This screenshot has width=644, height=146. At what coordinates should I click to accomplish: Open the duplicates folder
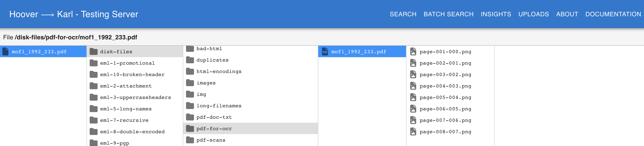click(212, 60)
